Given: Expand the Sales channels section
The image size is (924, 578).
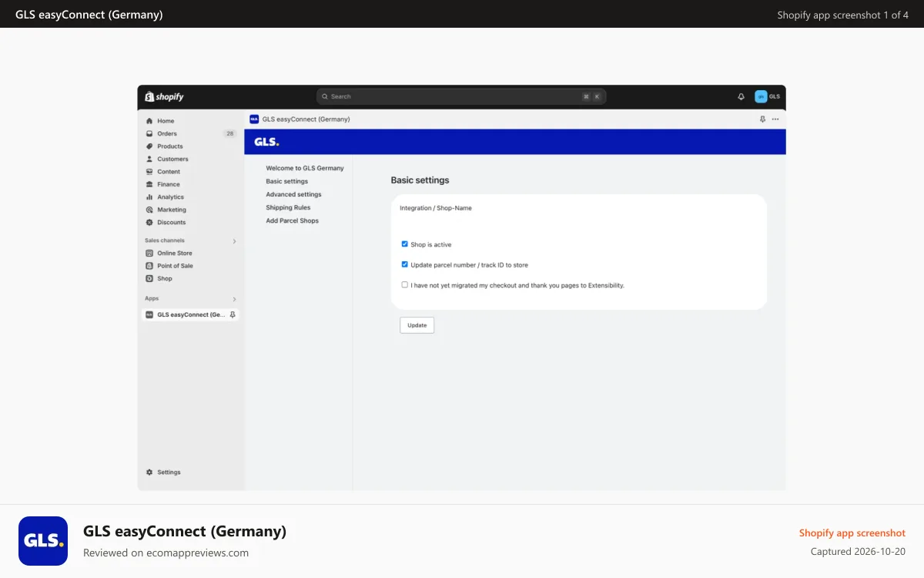Looking at the screenshot, I should click(234, 241).
